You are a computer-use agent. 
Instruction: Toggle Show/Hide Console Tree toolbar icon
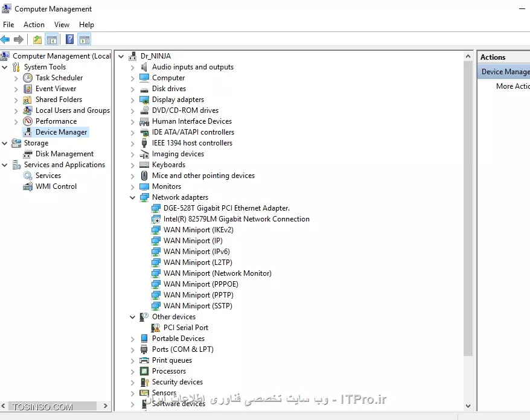coord(52,40)
